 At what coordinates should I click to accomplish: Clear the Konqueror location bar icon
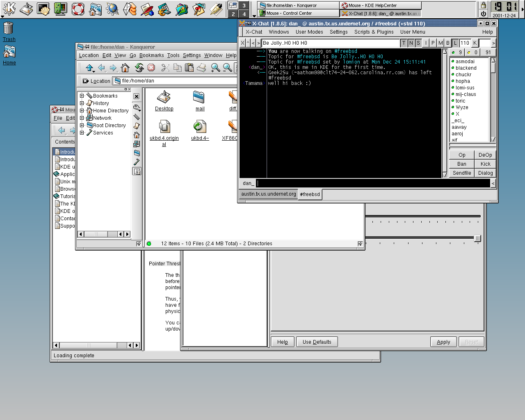85,81
